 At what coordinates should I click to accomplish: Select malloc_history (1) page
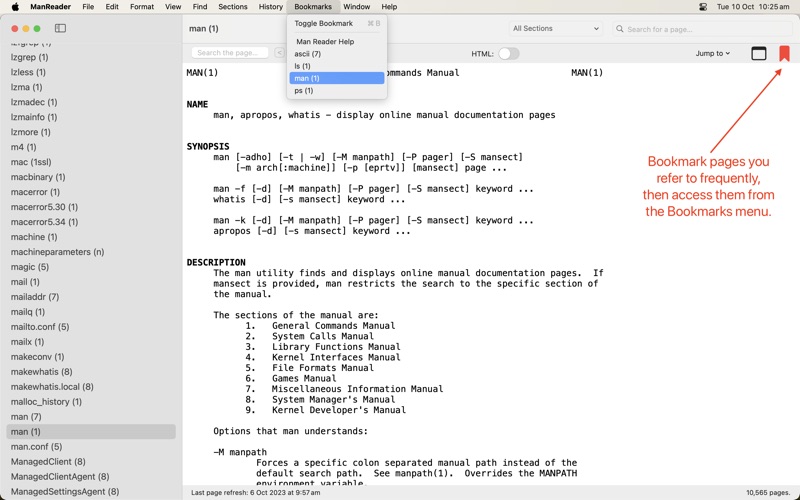click(91, 402)
